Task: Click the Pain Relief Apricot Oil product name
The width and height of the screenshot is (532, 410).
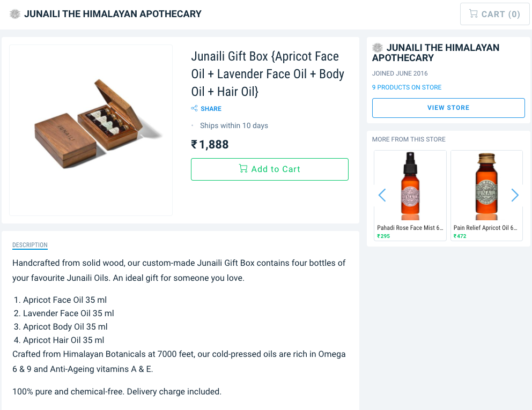Action: click(485, 228)
